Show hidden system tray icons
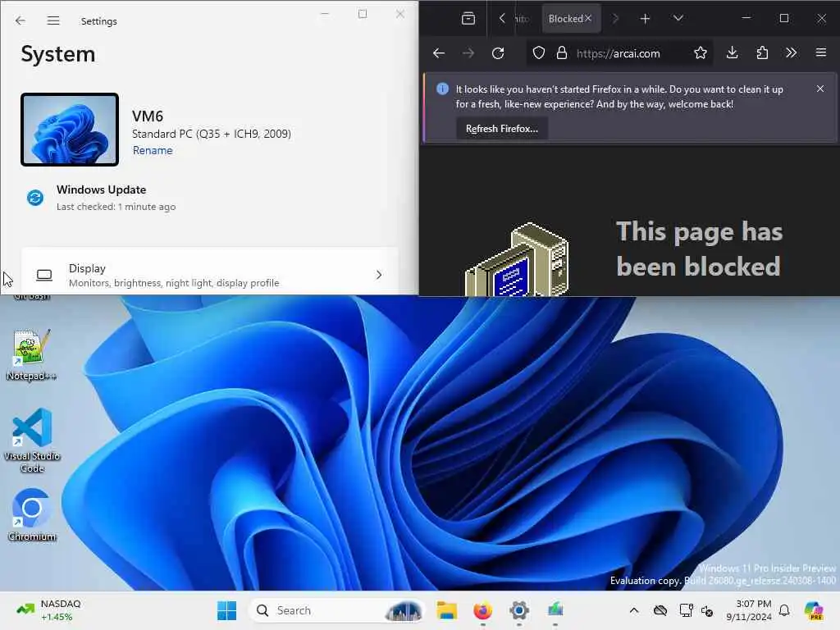 634,610
